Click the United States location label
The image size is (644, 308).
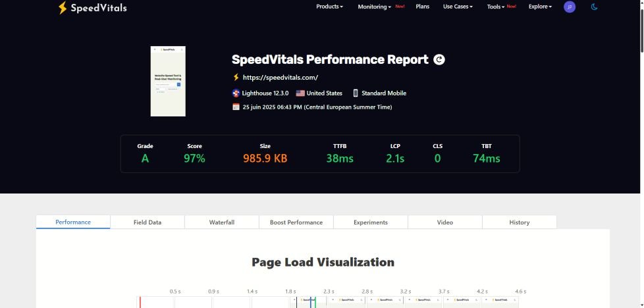[x=325, y=93]
